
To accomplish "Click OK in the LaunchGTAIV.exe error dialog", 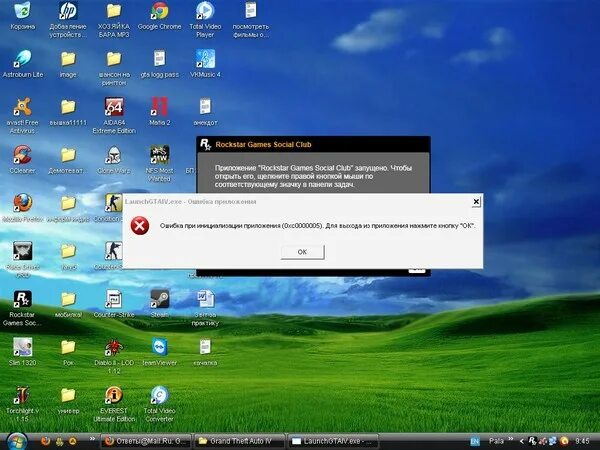I will [302, 252].
